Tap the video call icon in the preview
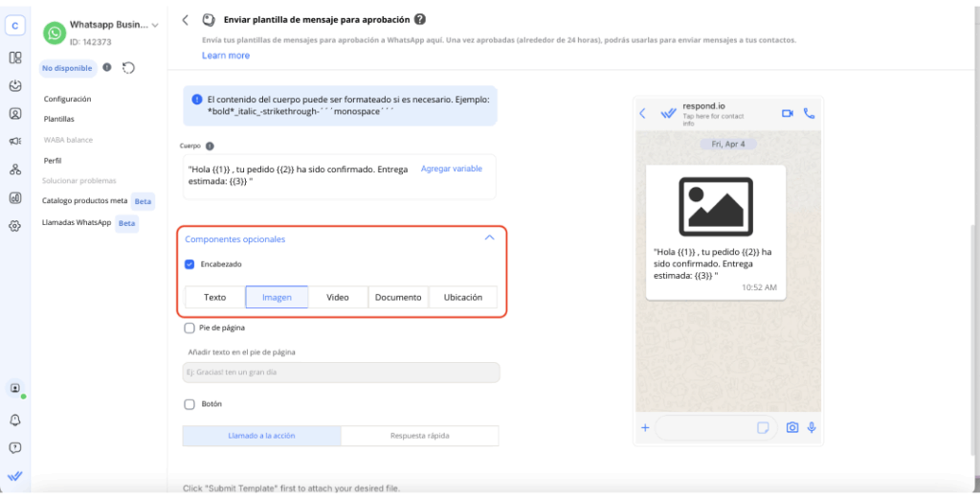Viewport: 980px width, 499px height. (x=788, y=113)
